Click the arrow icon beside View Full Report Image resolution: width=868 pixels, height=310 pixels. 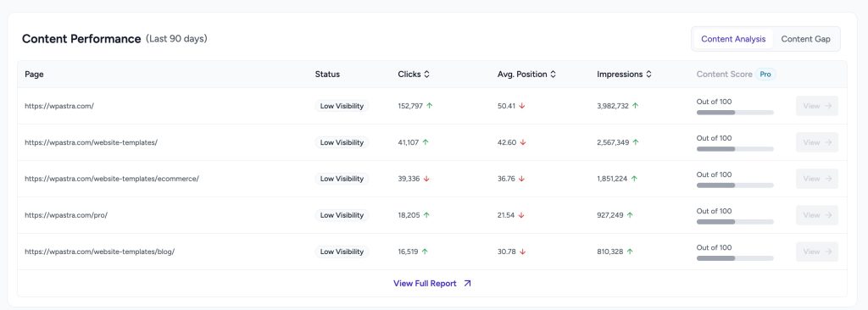(467, 284)
